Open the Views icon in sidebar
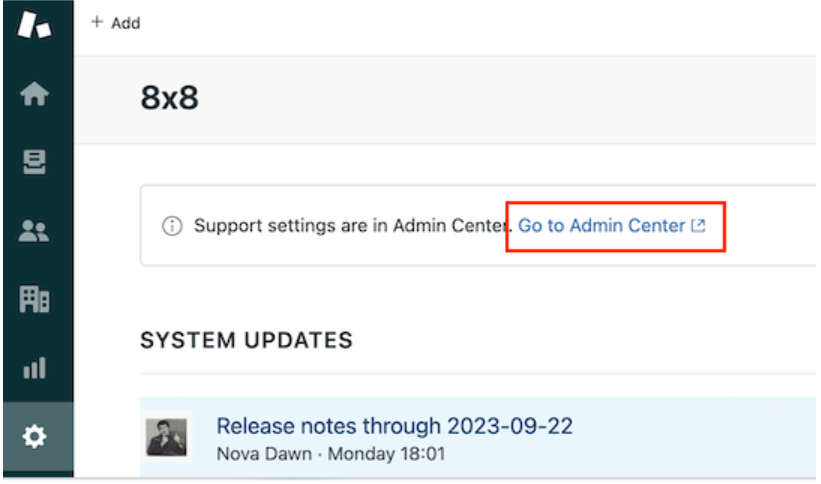Image resolution: width=821 pixels, height=484 pixels. tap(35, 163)
